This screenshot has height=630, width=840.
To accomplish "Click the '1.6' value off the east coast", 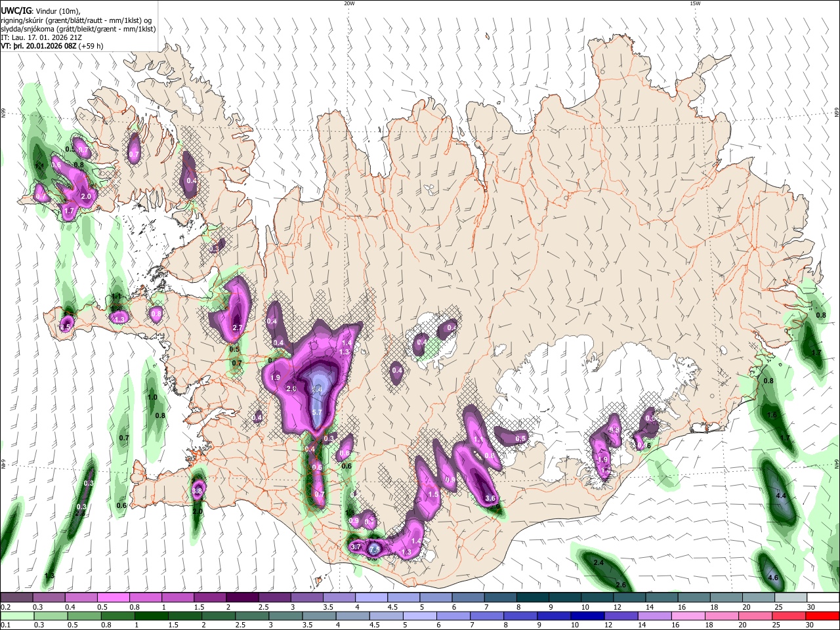I will click(772, 415).
